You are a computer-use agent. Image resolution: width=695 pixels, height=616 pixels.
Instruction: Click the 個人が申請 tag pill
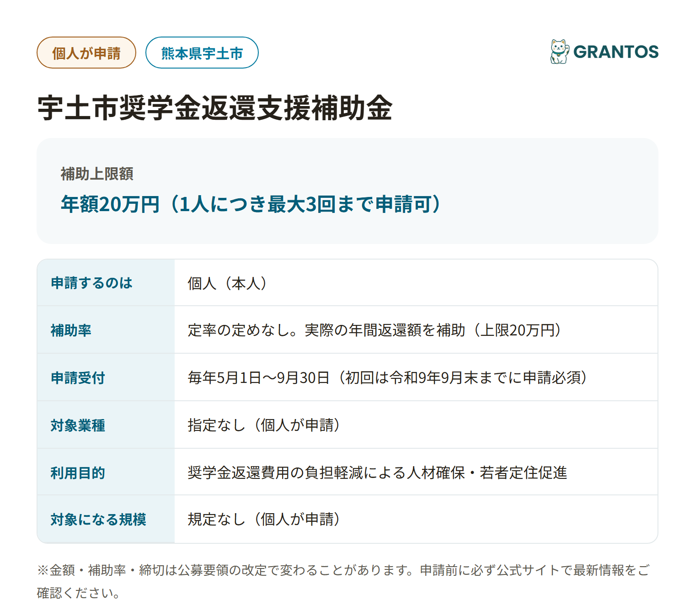point(86,53)
